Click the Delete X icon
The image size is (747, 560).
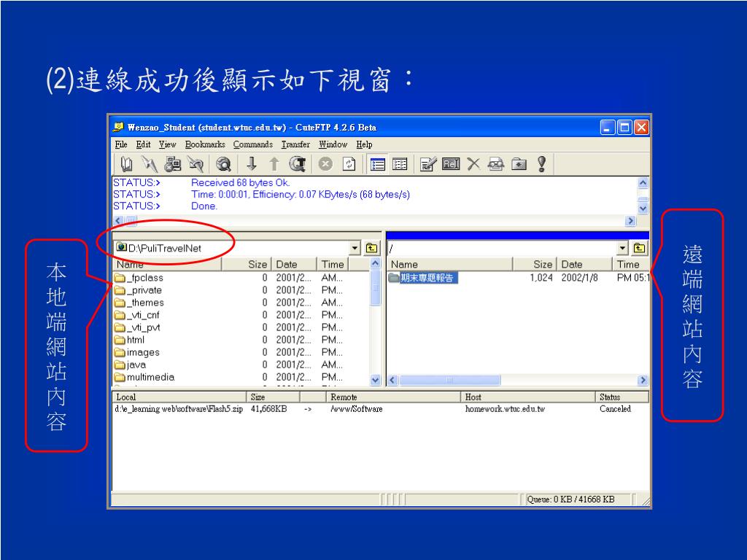coord(473,164)
